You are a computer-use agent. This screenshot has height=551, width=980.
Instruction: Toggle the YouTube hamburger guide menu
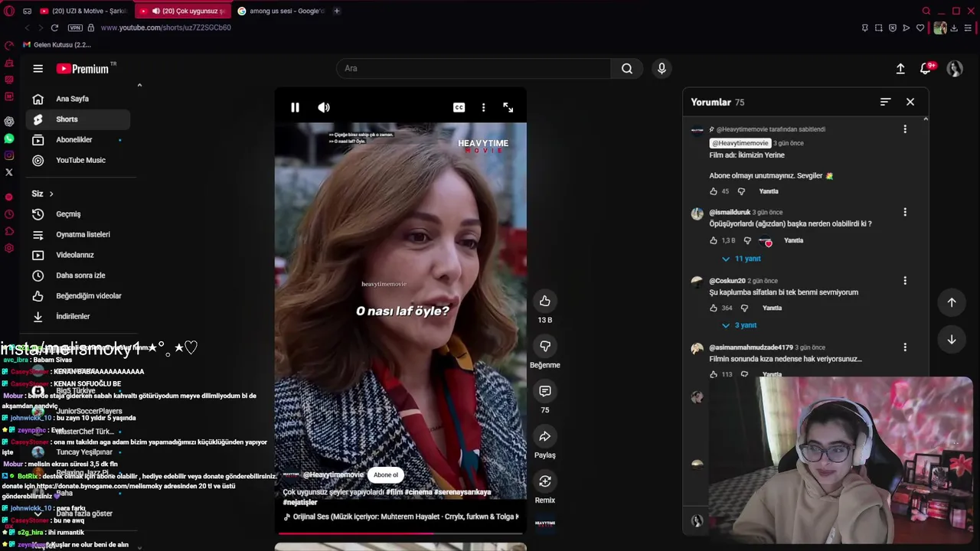pyautogui.click(x=38, y=68)
